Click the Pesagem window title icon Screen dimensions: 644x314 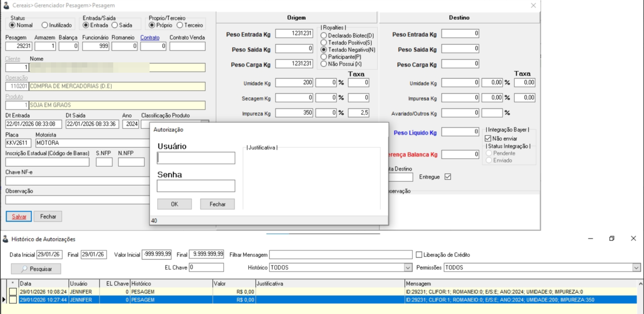pyautogui.click(x=6, y=5)
